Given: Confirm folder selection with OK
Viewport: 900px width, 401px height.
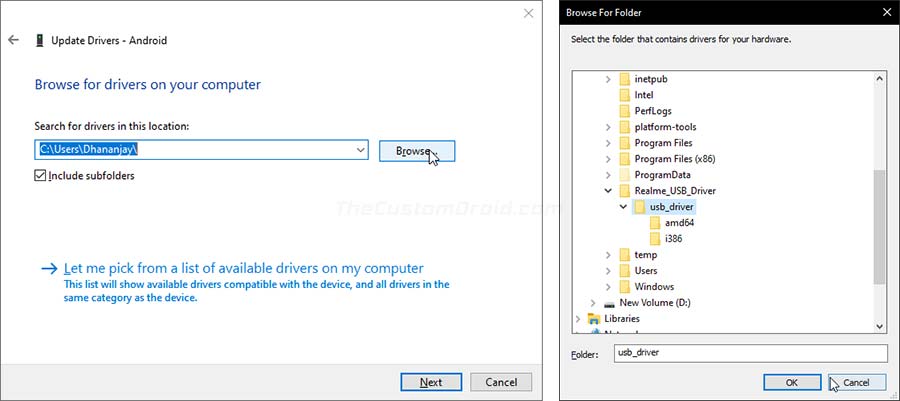Looking at the screenshot, I should [792, 382].
